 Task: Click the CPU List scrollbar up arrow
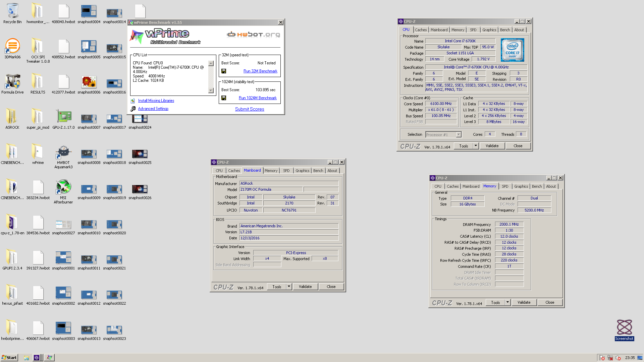(x=211, y=63)
